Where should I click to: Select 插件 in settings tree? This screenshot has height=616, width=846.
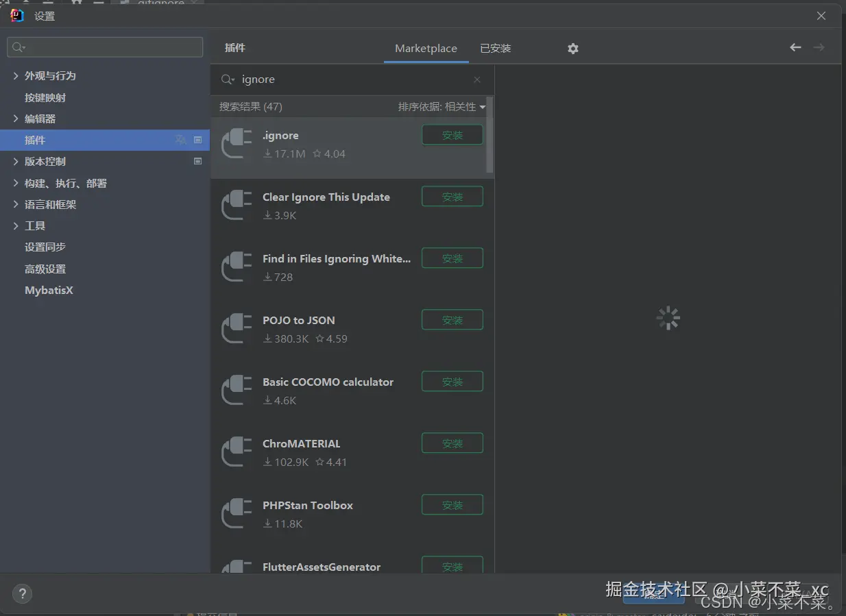pos(105,140)
